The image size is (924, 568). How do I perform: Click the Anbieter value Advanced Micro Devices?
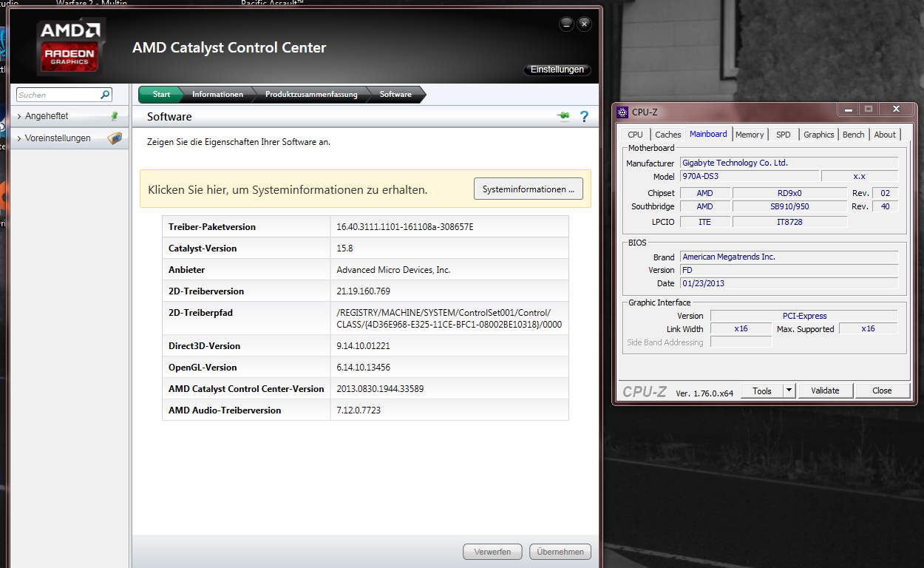pos(393,269)
